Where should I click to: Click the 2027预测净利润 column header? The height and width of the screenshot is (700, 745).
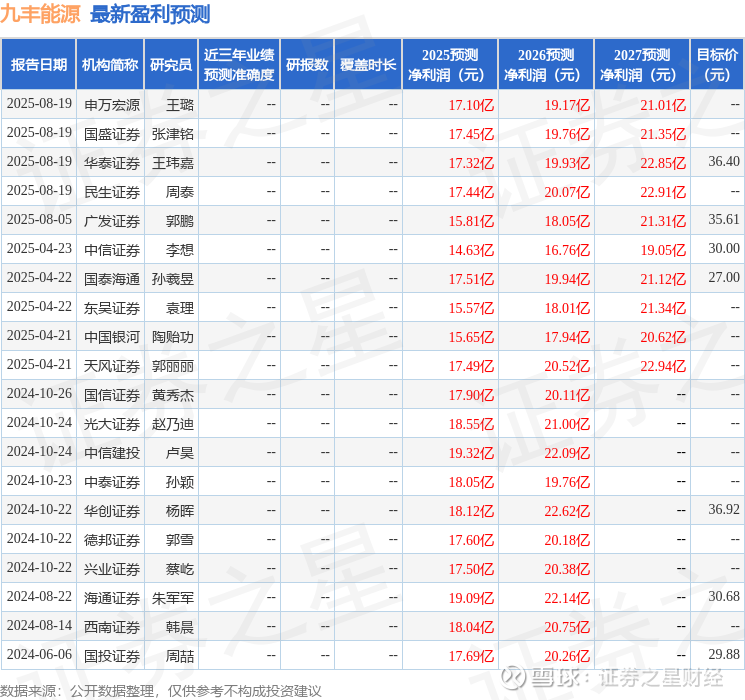[642, 65]
